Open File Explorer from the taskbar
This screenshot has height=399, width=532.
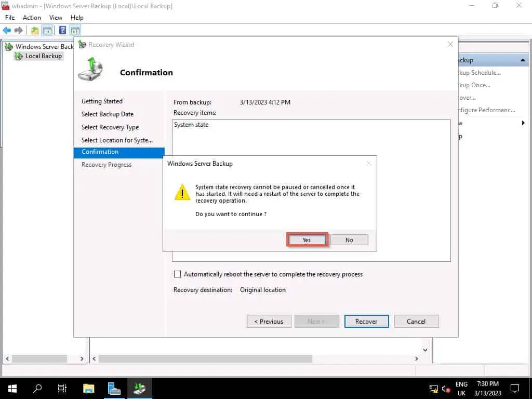point(88,389)
